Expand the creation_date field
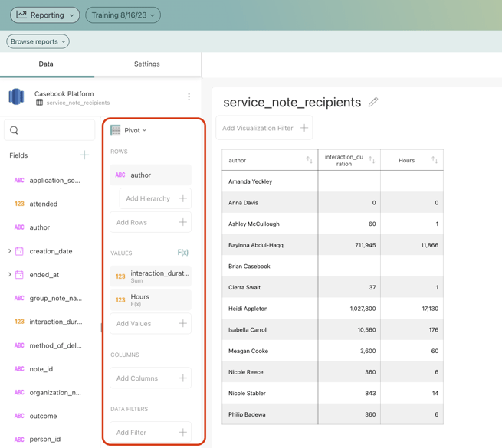The width and height of the screenshot is (502, 448). pos(10,251)
